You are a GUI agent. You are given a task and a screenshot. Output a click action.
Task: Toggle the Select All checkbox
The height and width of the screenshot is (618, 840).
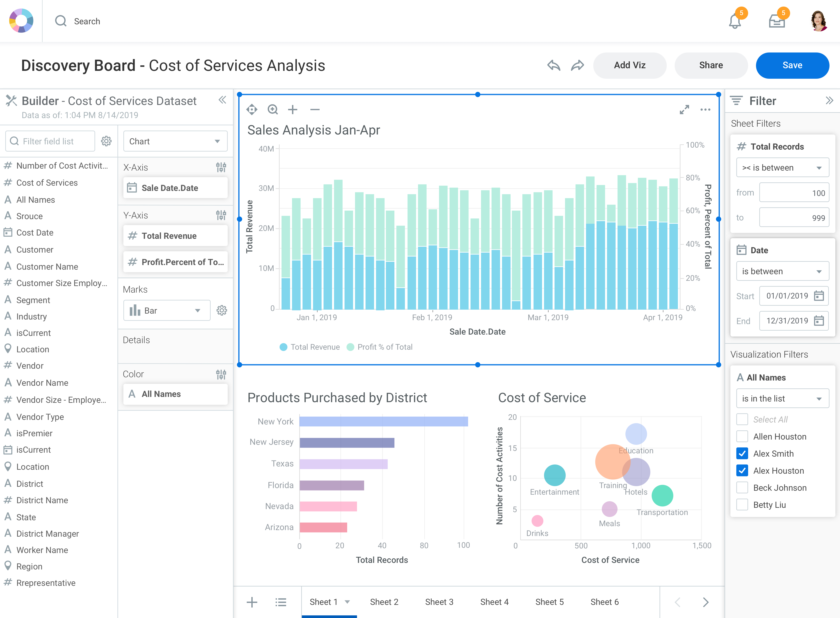pos(742,419)
